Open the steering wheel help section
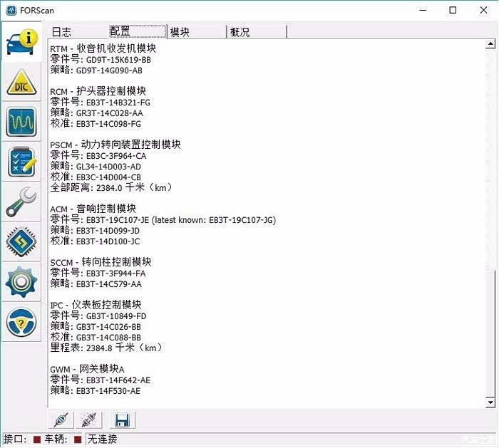The height and width of the screenshot is (448, 499). tap(21, 323)
